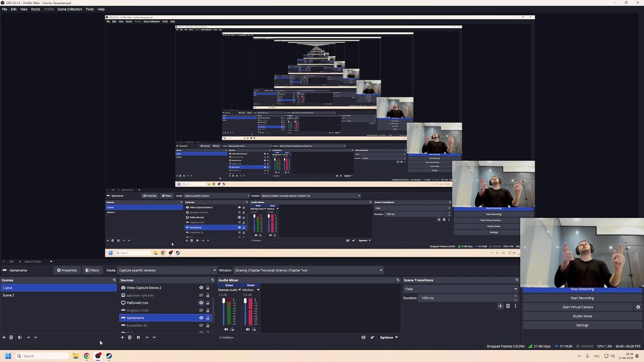Image resolution: width=644 pixels, height=362 pixels.
Task: Undock the Sources panel
Action: tap(212, 280)
